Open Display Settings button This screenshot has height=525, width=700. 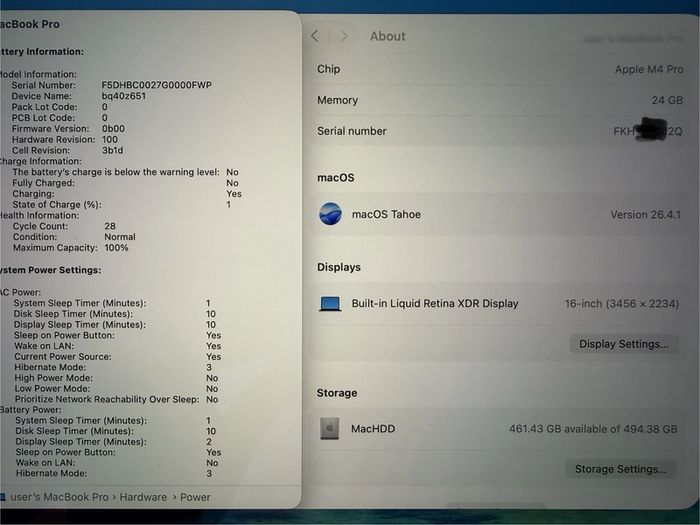pyautogui.click(x=624, y=344)
